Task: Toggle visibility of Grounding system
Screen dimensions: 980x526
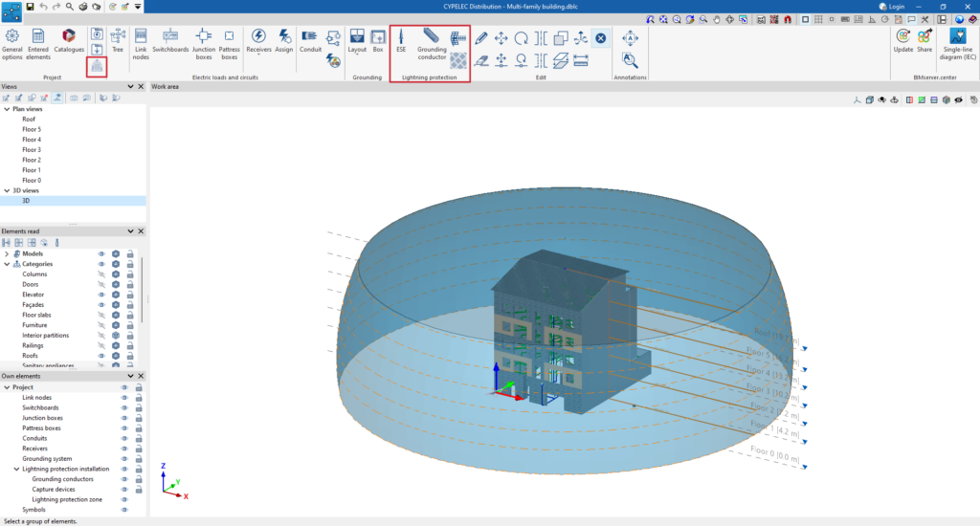Action: click(x=123, y=458)
